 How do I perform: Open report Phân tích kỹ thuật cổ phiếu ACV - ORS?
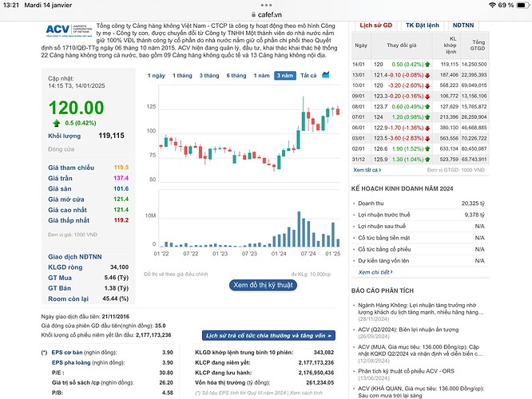pos(406,371)
